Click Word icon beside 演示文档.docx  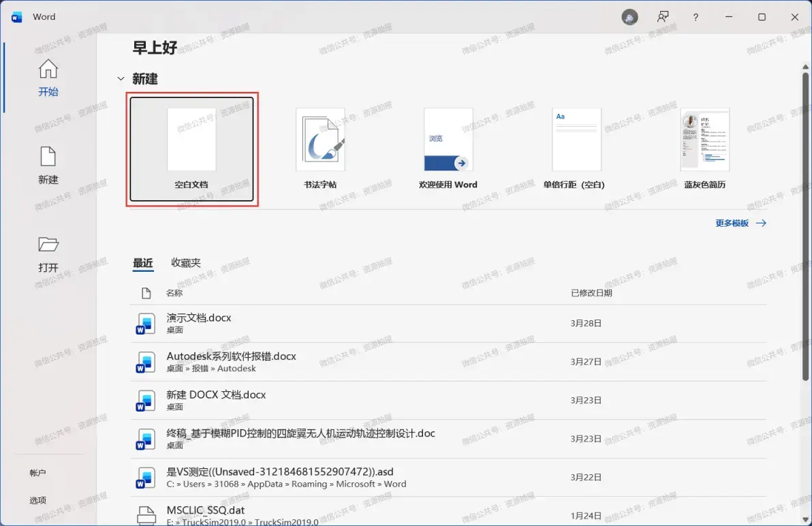146,324
